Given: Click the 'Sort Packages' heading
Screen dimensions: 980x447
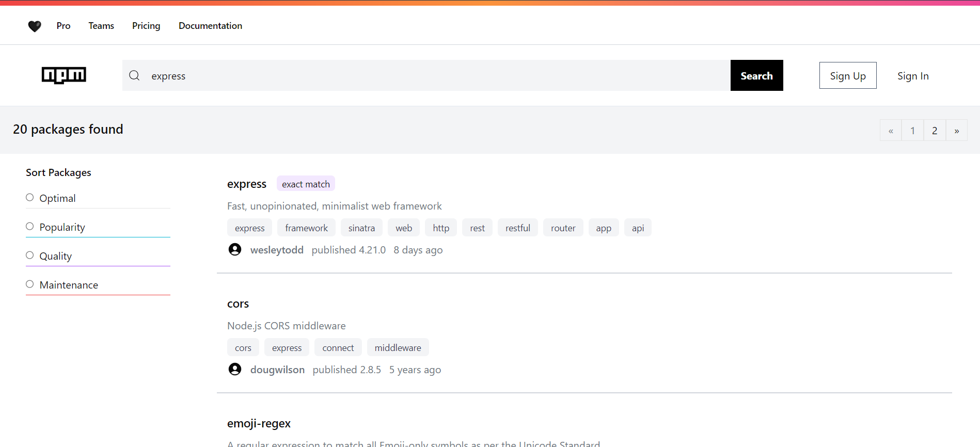Looking at the screenshot, I should (x=58, y=172).
